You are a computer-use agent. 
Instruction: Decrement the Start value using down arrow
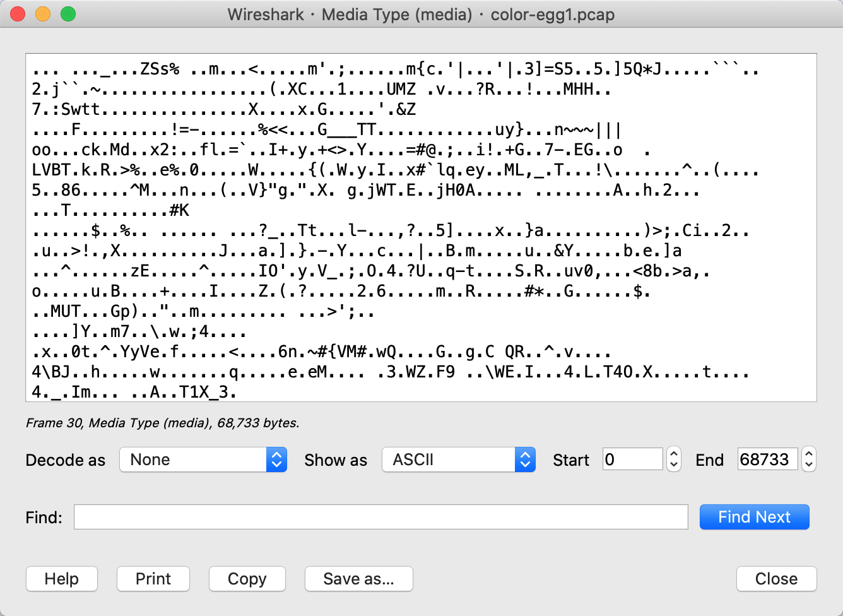[674, 465]
